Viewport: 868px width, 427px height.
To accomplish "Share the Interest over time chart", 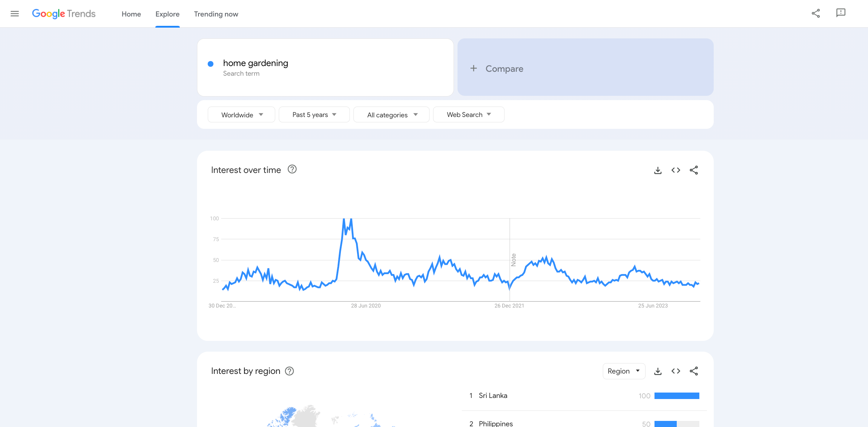I will [694, 170].
